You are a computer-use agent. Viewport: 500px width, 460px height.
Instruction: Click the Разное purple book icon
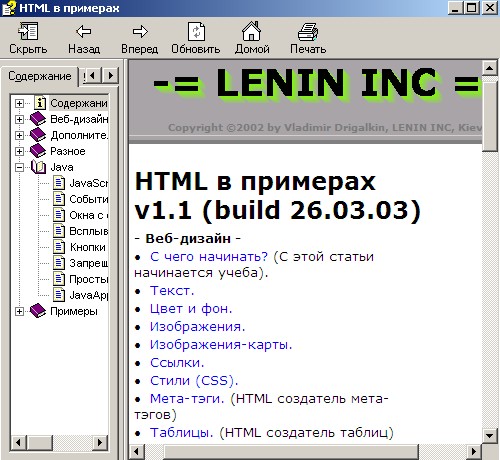[38, 151]
